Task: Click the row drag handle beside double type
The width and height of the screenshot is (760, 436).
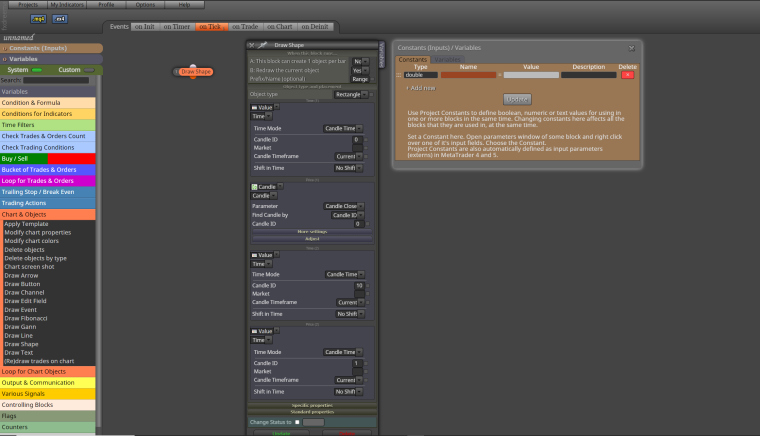Action: (399, 75)
